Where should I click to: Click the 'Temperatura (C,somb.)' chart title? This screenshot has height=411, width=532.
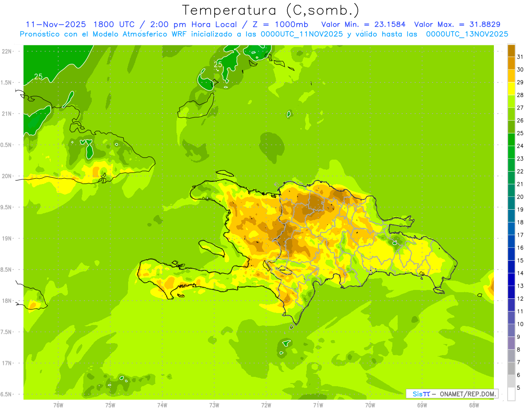271,11
